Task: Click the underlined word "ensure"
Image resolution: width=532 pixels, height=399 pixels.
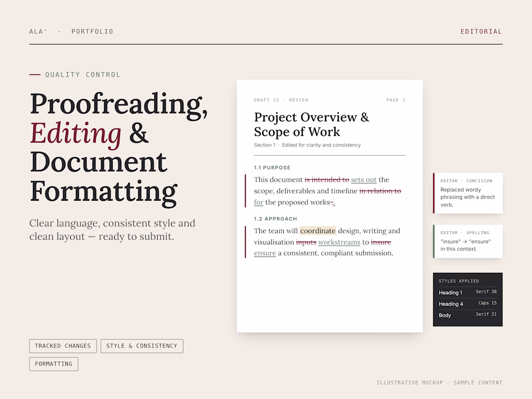Action: 265,253
